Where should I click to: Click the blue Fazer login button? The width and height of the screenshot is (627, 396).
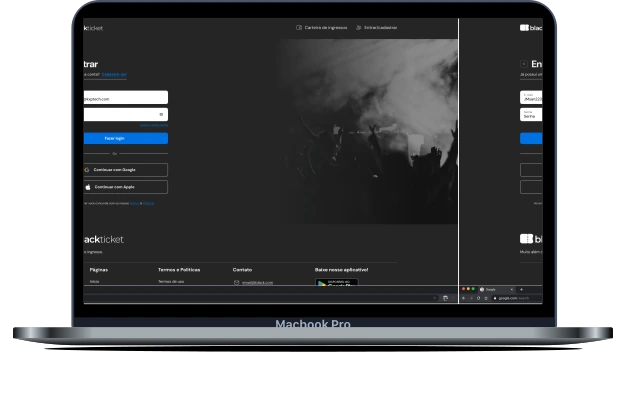click(126, 138)
